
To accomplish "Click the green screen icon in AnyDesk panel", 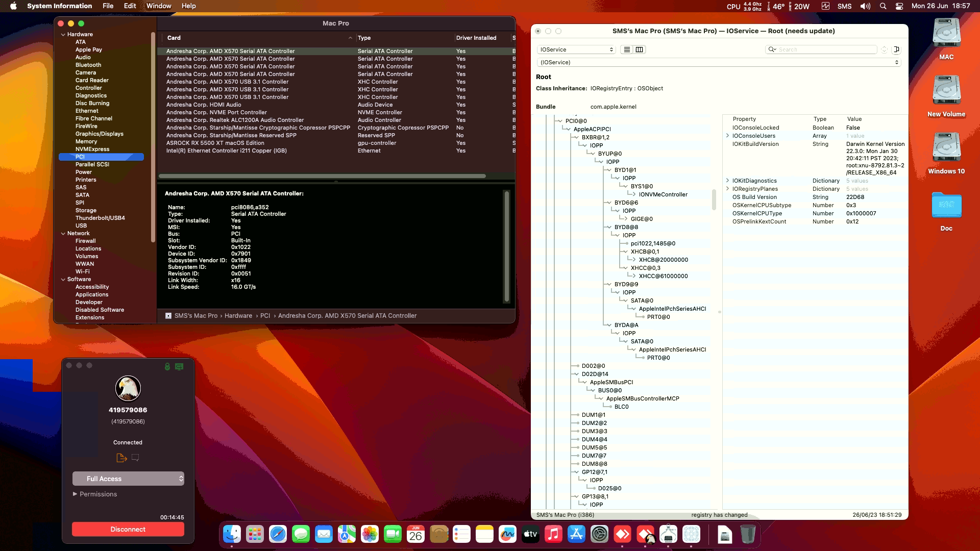I will point(179,366).
